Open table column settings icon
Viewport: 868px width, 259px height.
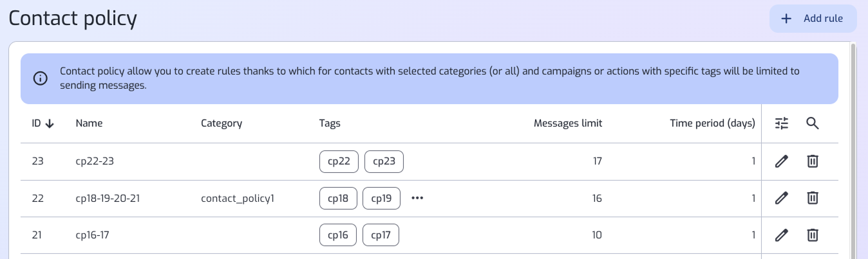point(782,123)
